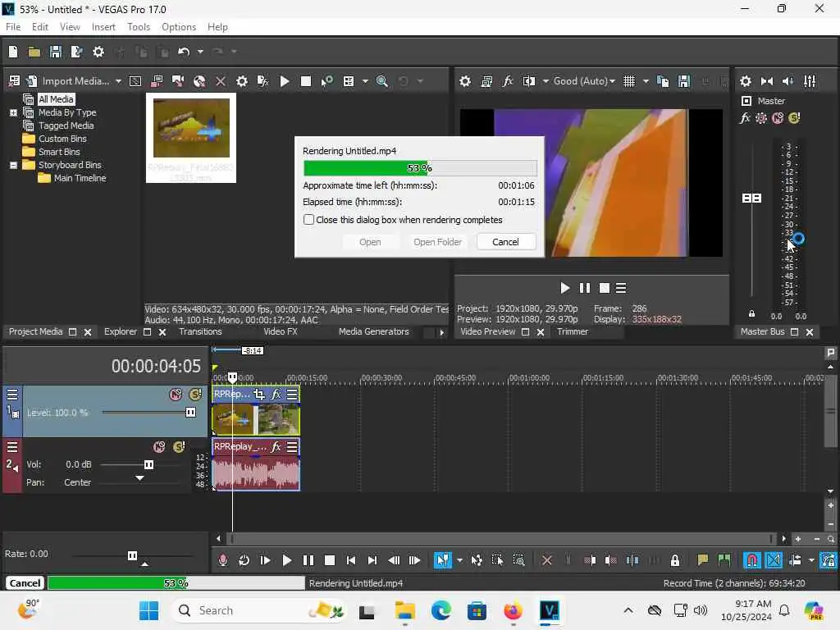Expand the Media By Type node
This screenshot has height=630, width=840.
[x=13, y=112]
